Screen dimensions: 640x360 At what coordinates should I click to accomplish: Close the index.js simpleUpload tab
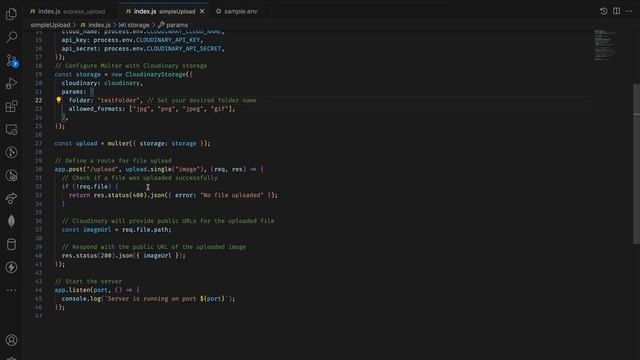point(202,11)
